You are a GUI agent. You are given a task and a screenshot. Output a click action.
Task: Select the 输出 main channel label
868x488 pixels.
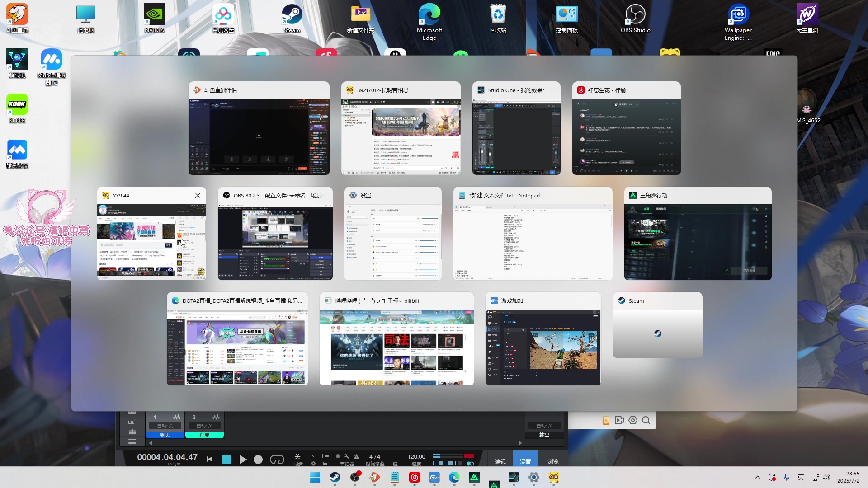click(x=544, y=435)
